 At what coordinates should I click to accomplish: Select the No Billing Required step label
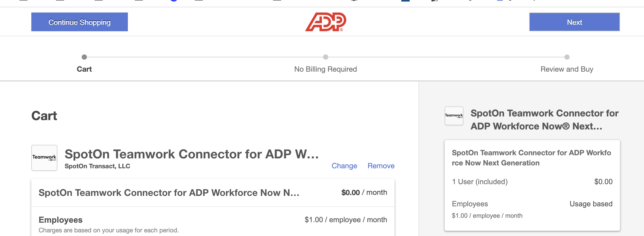(x=325, y=69)
